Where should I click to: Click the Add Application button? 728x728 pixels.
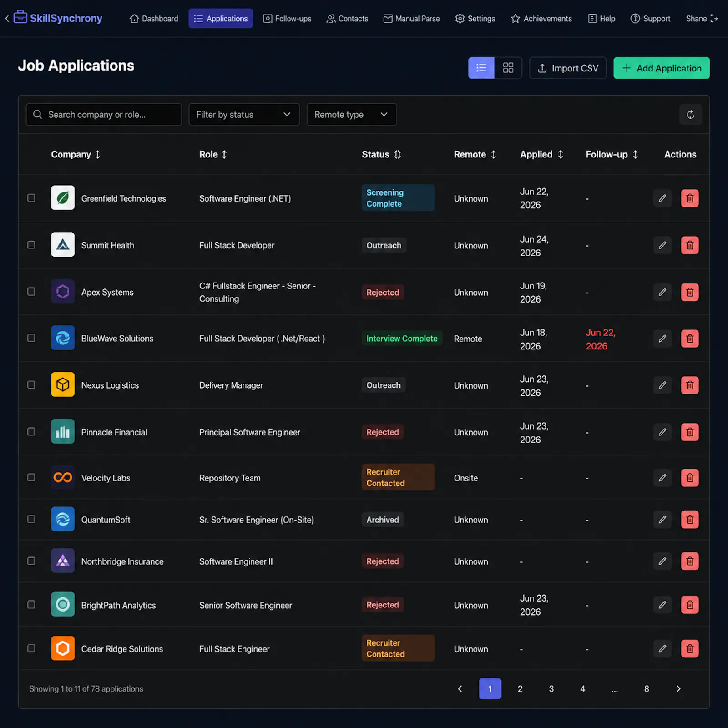[662, 68]
